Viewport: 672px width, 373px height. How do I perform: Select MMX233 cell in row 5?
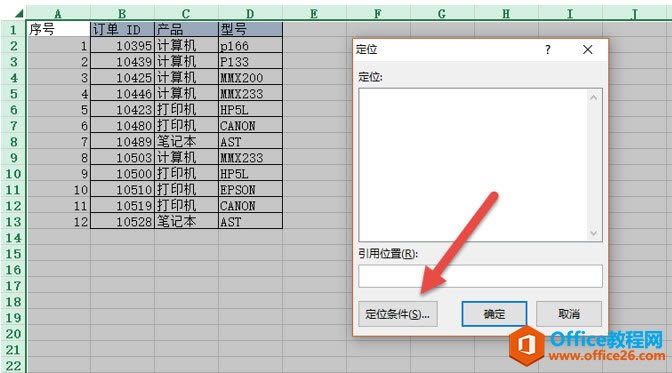(x=250, y=93)
